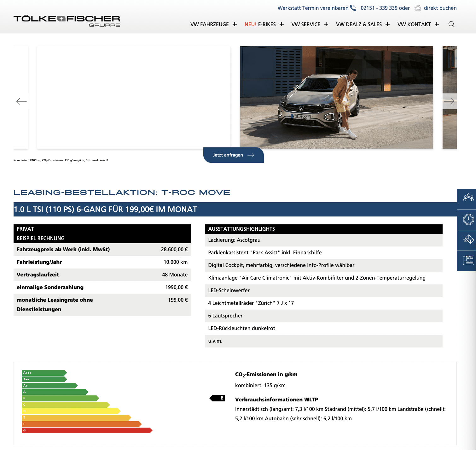Open the VW Kontakt menu
The width and height of the screenshot is (476, 450).
click(x=414, y=24)
